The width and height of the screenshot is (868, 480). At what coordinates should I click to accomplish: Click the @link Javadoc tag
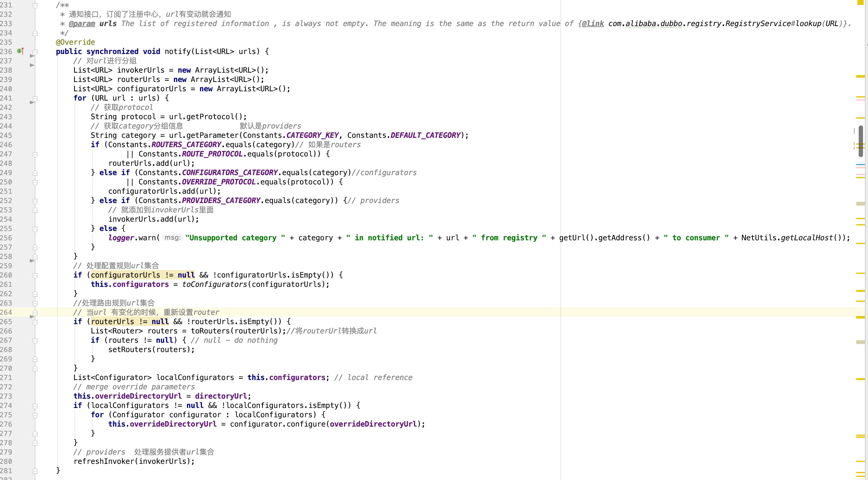click(x=593, y=24)
